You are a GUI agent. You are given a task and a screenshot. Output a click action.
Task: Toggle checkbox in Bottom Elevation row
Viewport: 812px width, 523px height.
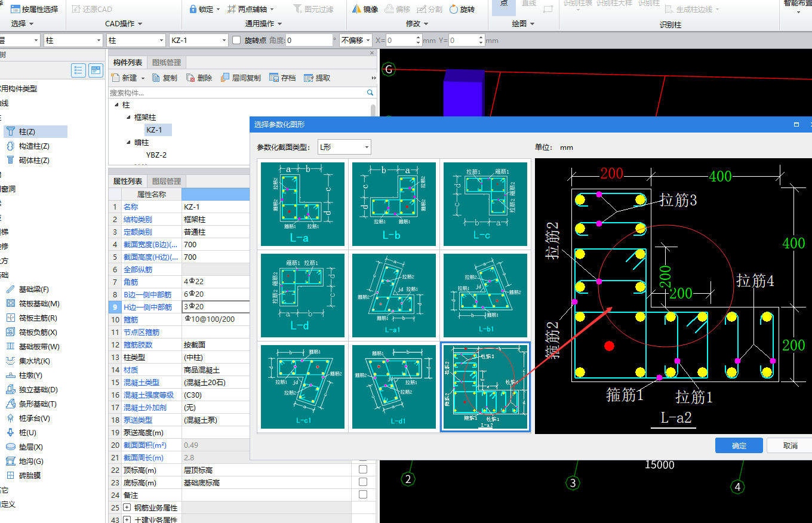click(x=363, y=482)
